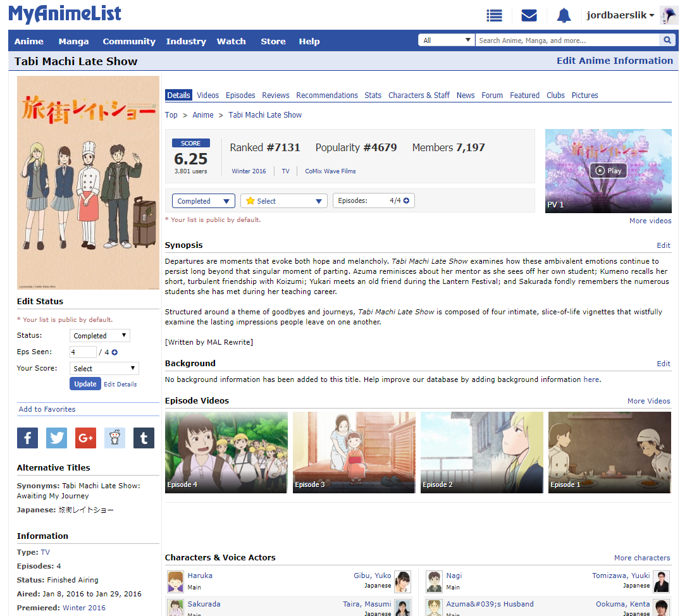Image resolution: width=680 pixels, height=616 pixels.
Task: Switch to the Videos tab
Action: pyautogui.click(x=207, y=95)
